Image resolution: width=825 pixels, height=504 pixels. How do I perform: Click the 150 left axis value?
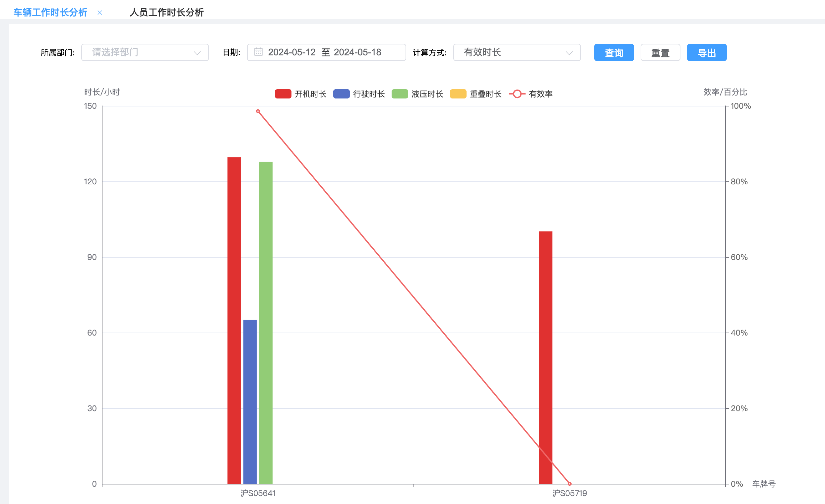point(90,106)
